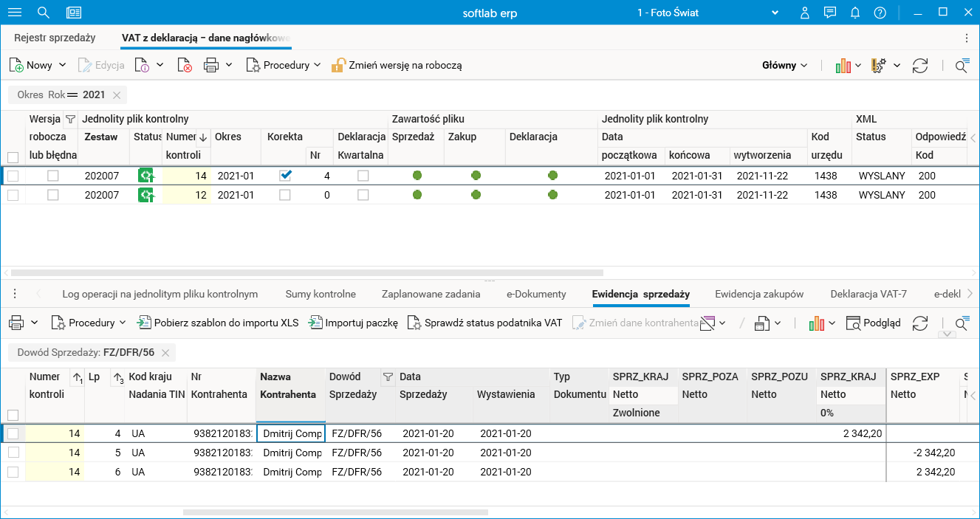Switch to the Ewidencja zakupów tab
The height and width of the screenshot is (519, 980).
[758, 294]
